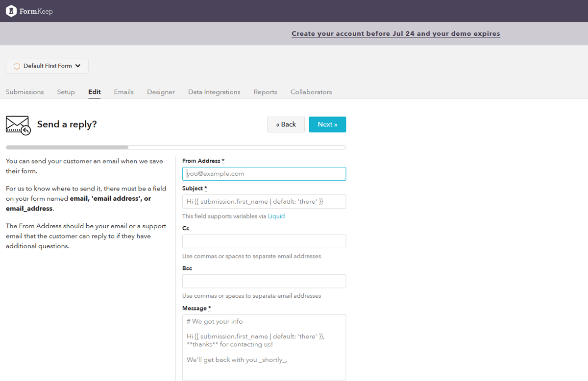The height and width of the screenshot is (381, 588).
Task: Open the Setup tab
Action: [x=66, y=92]
